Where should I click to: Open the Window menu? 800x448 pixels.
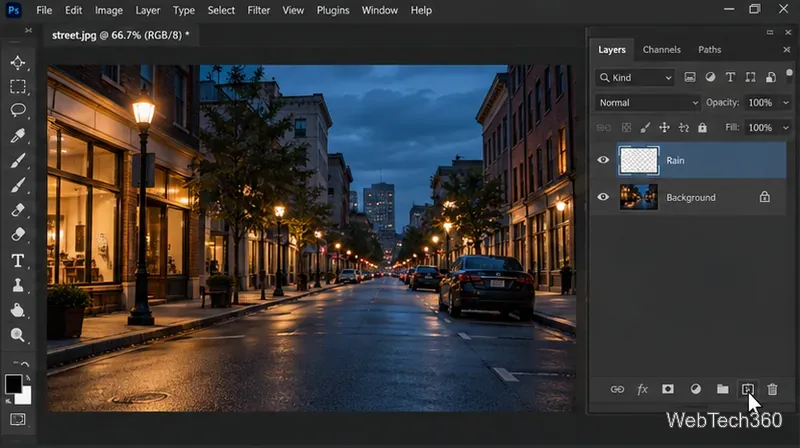[x=380, y=10]
